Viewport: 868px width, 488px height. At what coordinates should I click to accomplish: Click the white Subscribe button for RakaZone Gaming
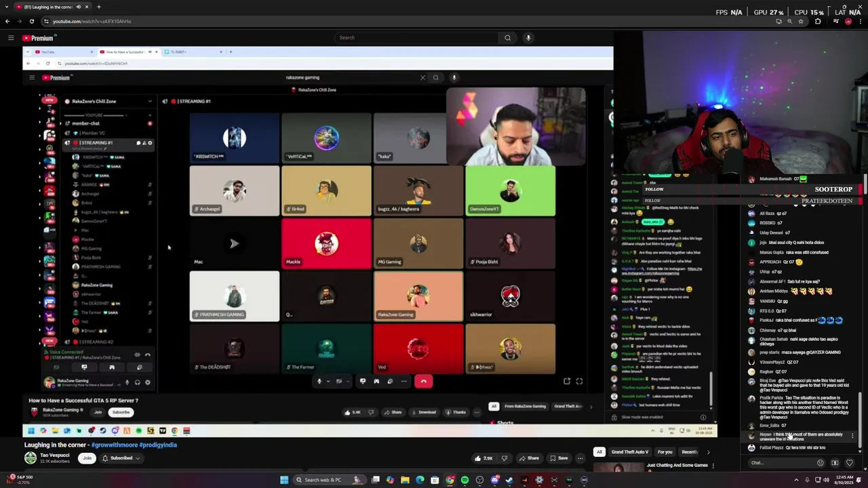pyautogui.click(x=121, y=412)
